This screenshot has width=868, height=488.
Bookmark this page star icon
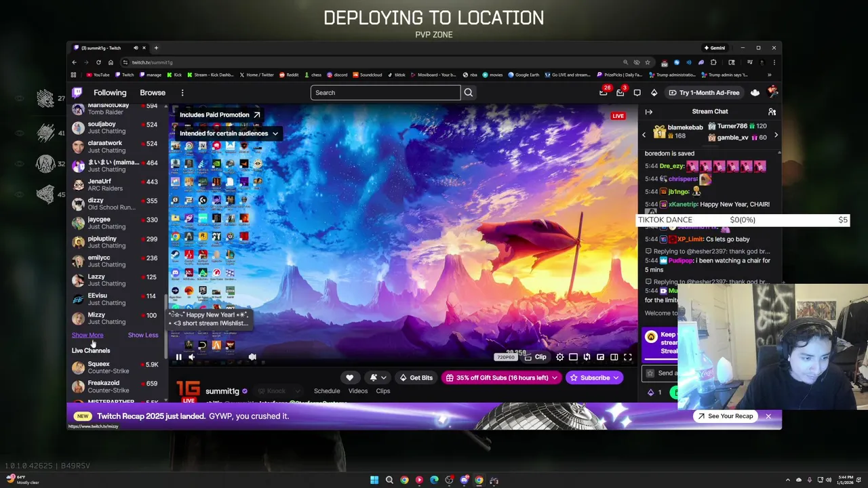coord(647,62)
